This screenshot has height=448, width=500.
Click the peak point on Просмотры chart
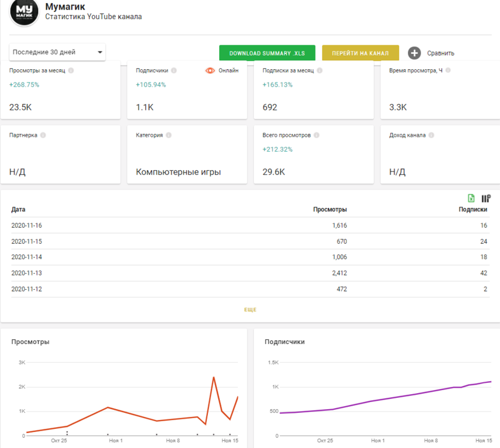click(x=213, y=377)
